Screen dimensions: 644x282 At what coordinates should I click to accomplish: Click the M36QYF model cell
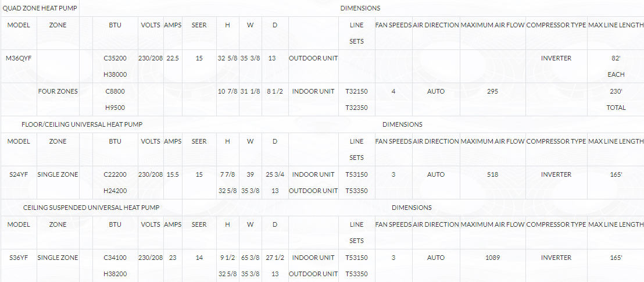pyautogui.click(x=19, y=58)
